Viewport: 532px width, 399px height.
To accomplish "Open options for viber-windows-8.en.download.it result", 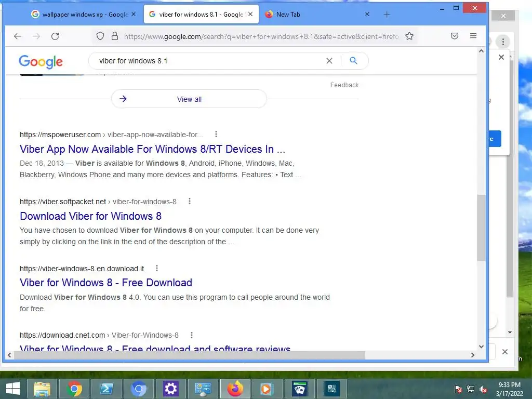I will click(157, 269).
